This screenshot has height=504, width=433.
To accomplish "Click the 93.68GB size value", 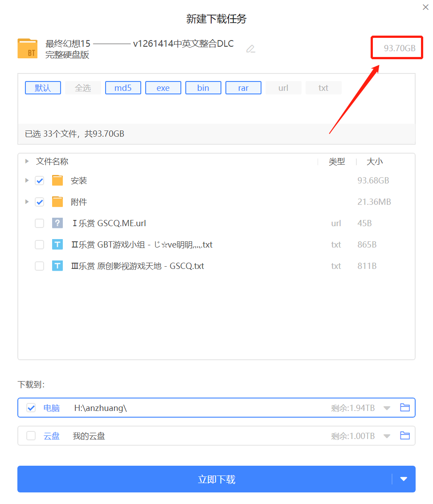I will (x=373, y=180).
